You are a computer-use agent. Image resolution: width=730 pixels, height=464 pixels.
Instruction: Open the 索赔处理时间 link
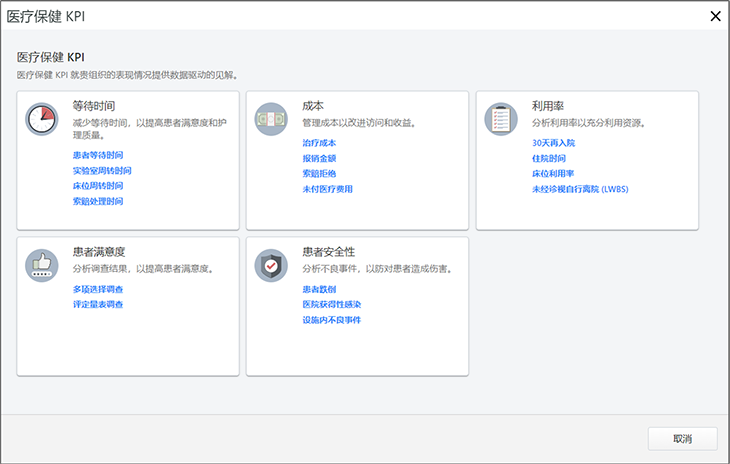(98, 201)
